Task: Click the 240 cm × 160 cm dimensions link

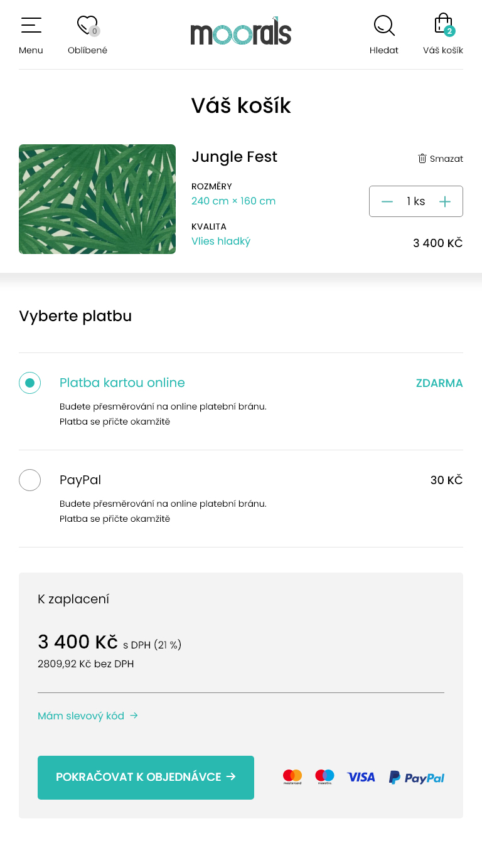Action: click(x=233, y=201)
